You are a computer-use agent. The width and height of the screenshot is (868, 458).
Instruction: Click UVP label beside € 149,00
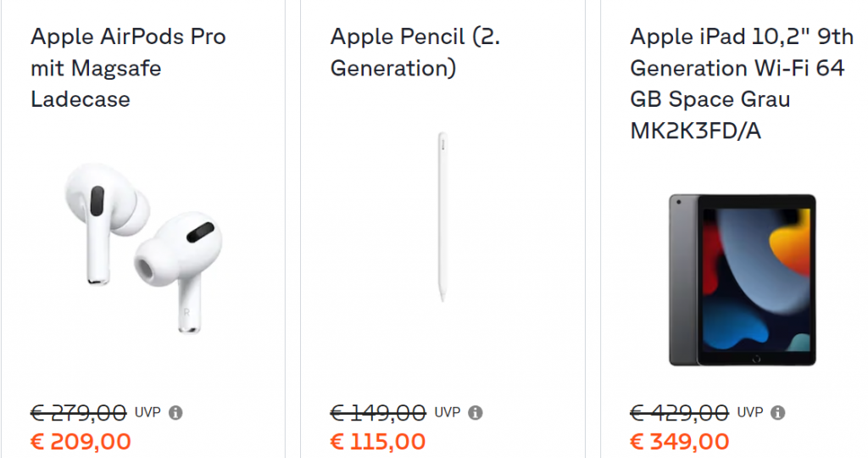click(448, 412)
